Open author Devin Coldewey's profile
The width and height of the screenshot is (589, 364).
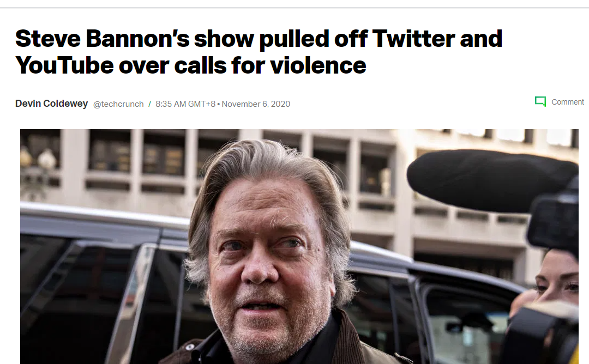[51, 104]
